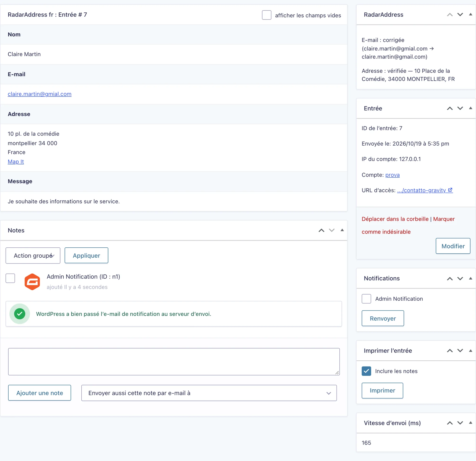476x461 pixels.
Task: Move the RadarAddress panel down
Action: tap(460, 15)
